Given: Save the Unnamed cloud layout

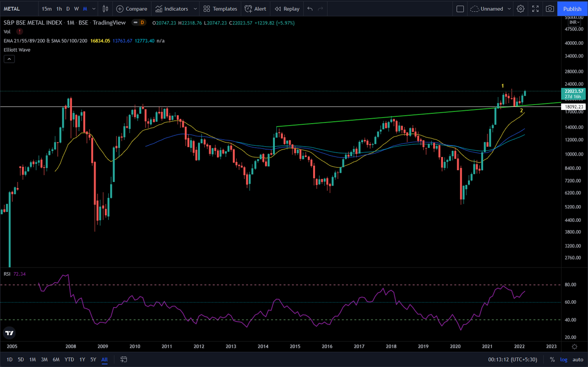Looking at the screenshot, I should 486,9.
